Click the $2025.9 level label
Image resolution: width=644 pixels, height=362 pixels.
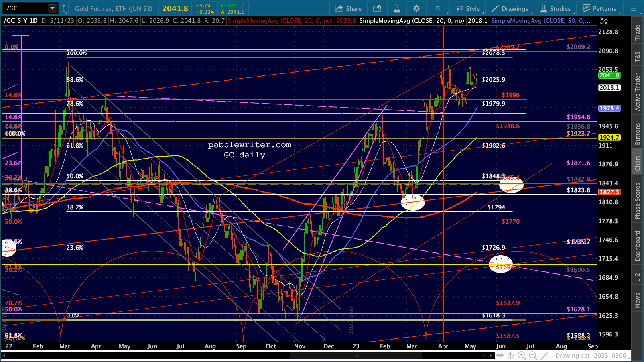pos(494,80)
